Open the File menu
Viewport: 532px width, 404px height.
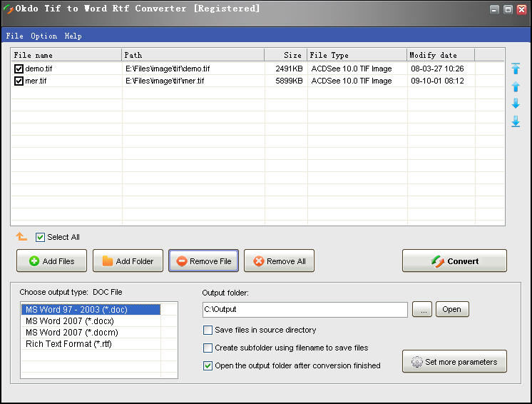coord(14,36)
